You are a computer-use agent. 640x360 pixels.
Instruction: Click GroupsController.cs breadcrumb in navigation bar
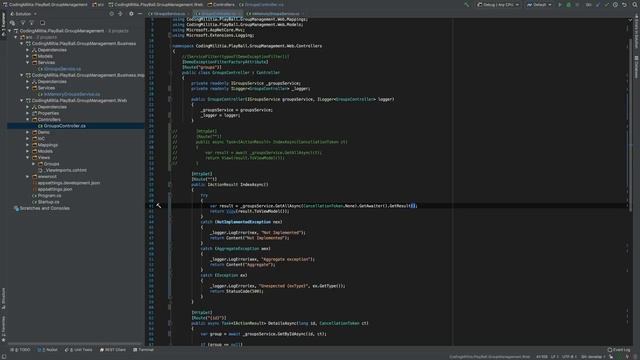point(261,4)
